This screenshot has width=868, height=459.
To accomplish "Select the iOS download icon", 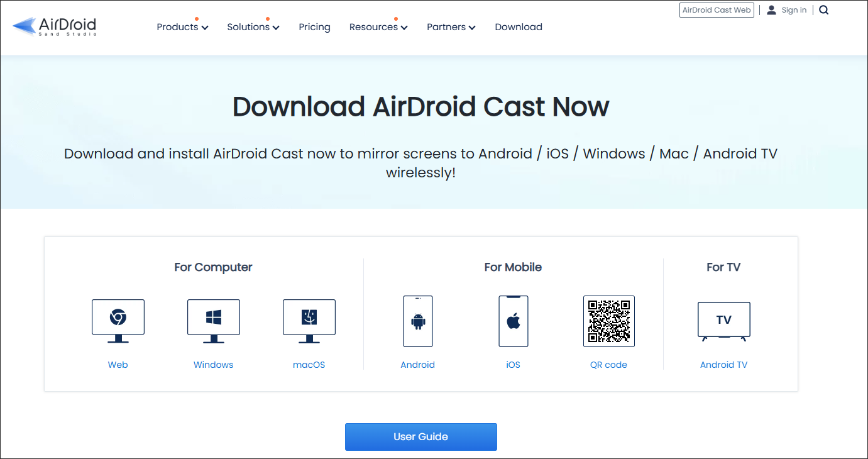I will tap(513, 321).
